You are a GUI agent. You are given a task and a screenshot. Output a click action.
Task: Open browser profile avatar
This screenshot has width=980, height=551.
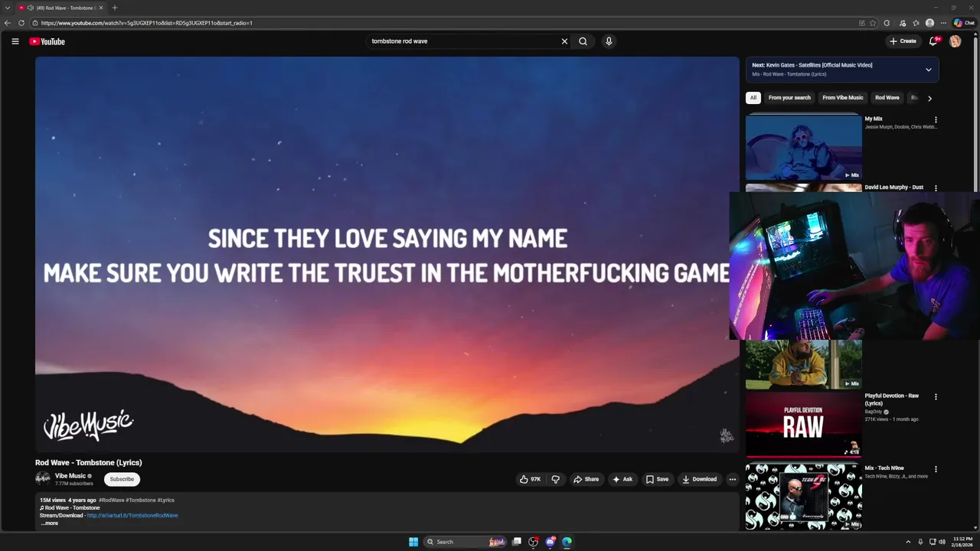pos(929,23)
